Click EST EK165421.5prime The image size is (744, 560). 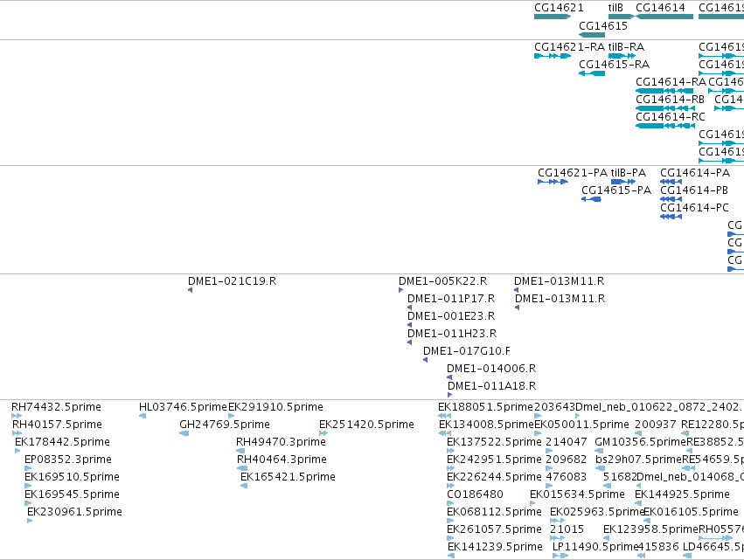point(244,486)
